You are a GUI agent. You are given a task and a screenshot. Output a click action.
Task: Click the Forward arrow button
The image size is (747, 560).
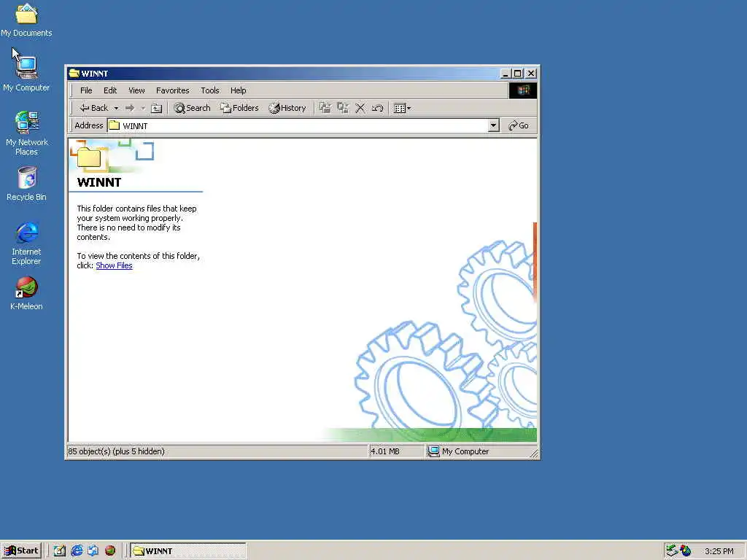(130, 108)
